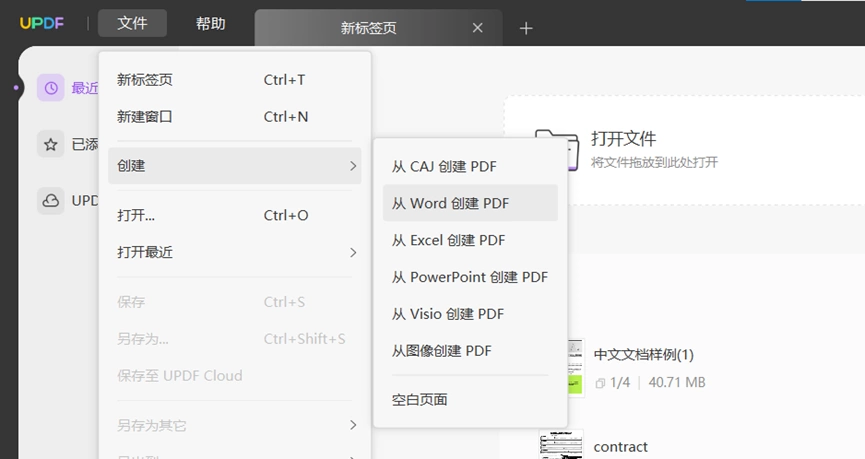The image size is (865, 459).
Task: Select 从 Excel 创建 PDF
Action: click(470, 240)
